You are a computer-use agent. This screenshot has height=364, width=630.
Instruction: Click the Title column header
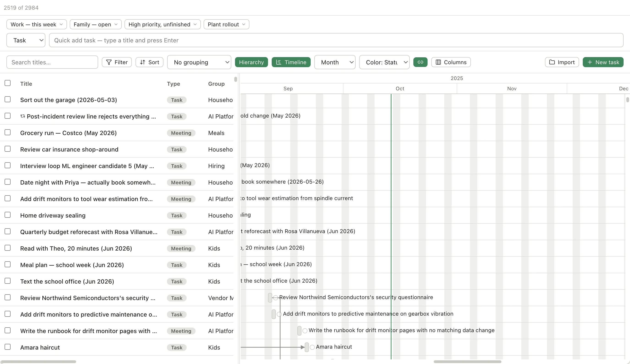[26, 84]
